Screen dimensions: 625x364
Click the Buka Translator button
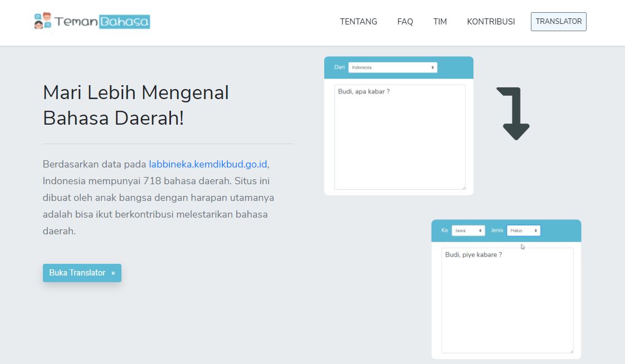82,273
